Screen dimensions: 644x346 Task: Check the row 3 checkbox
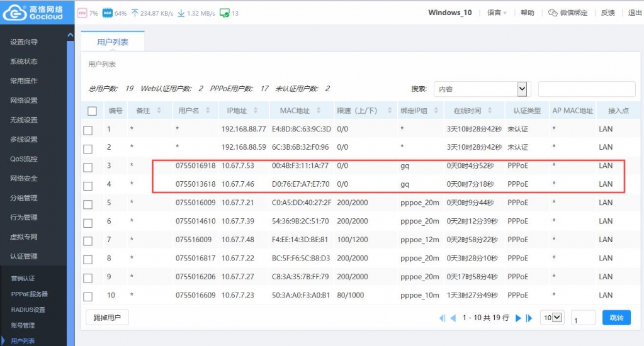(88, 167)
